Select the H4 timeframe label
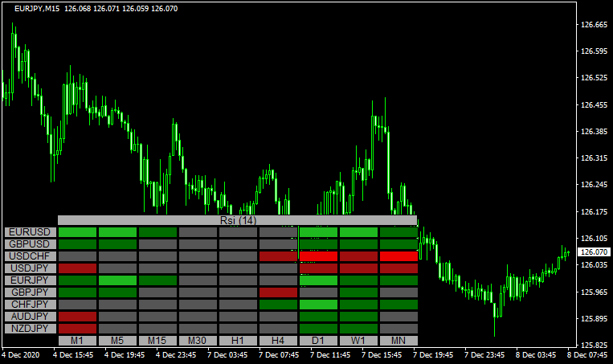 278,341
